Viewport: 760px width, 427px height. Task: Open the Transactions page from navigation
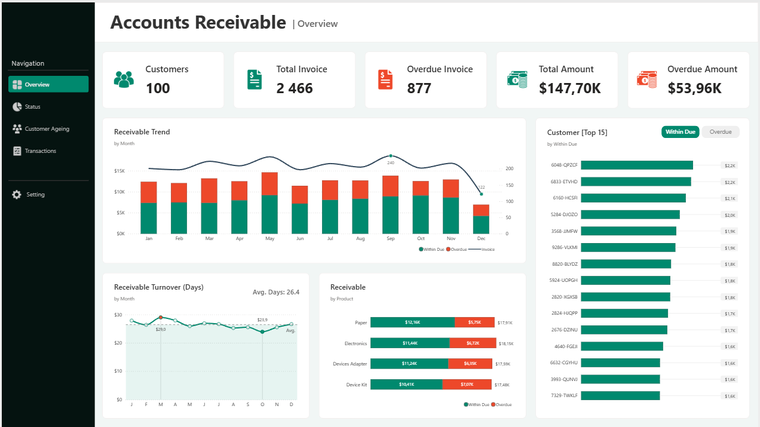[x=40, y=151]
